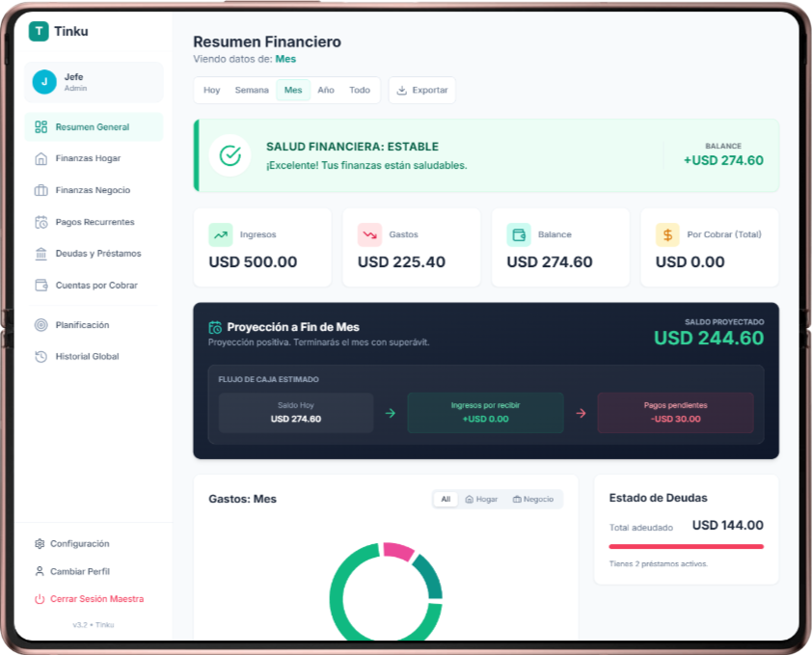Click the Jefe profile avatar
This screenshot has height=655, width=812.
44,82
